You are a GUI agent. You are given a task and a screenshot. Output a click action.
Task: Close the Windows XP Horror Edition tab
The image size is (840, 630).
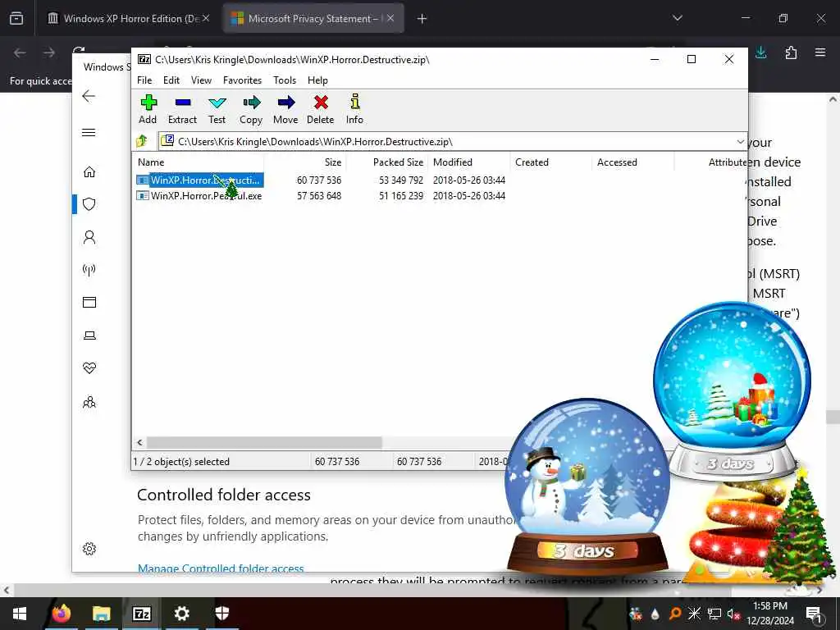[x=206, y=19]
